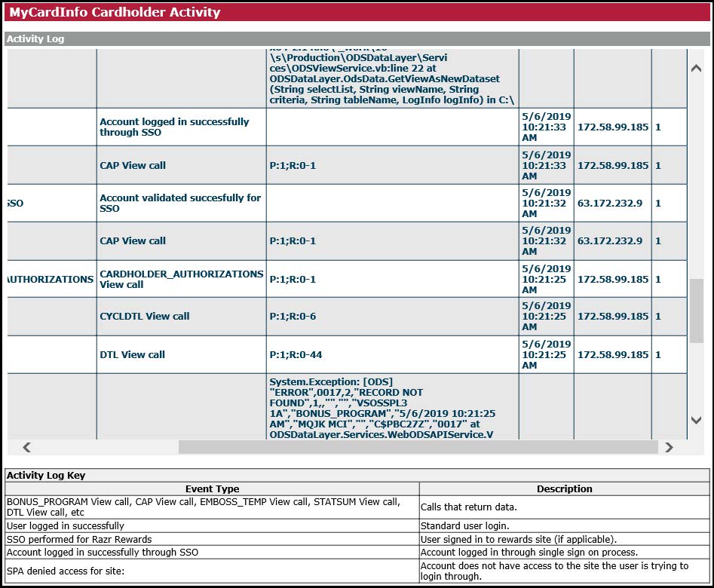This screenshot has height=588, width=714.
Task: Click the 'P:1;R:0-6' detail value
Action: tap(293, 316)
